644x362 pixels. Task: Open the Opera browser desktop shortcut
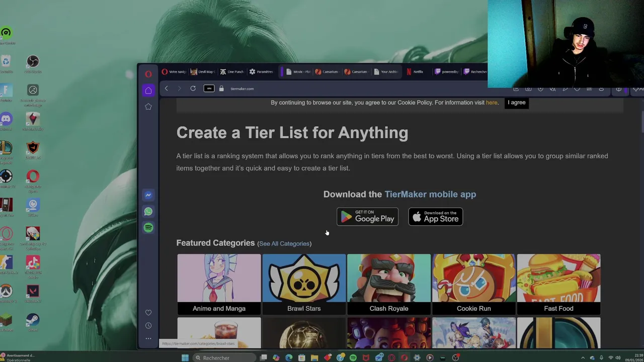(33, 179)
